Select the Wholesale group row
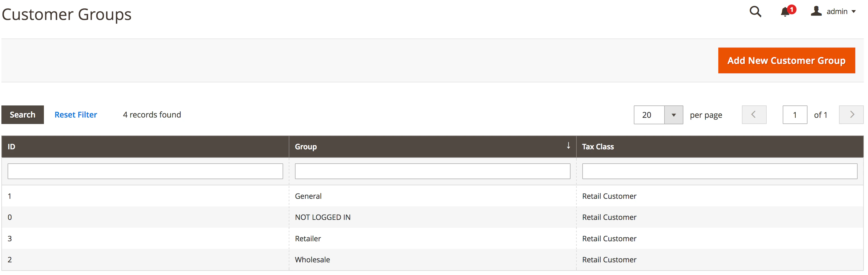 [x=312, y=259]
